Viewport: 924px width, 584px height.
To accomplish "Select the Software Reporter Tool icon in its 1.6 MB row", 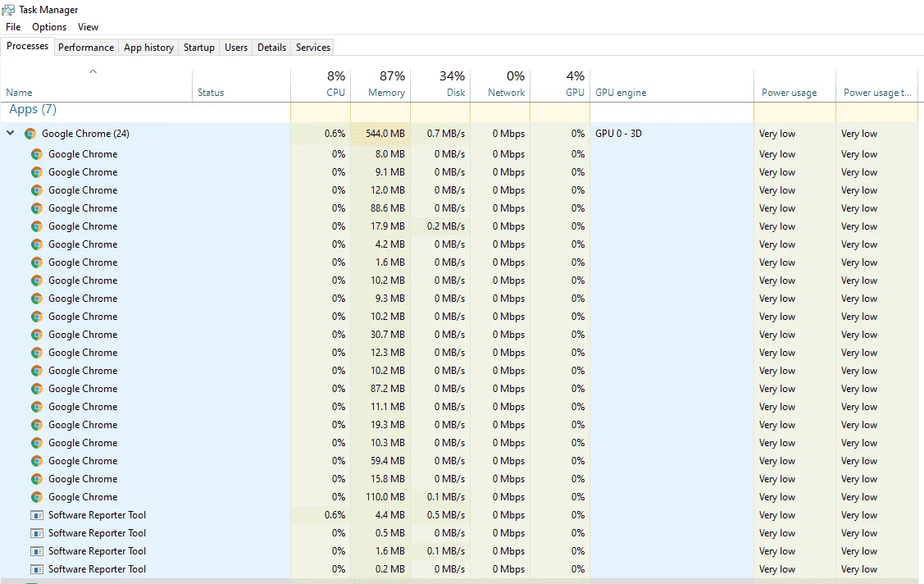I will 37,551.
